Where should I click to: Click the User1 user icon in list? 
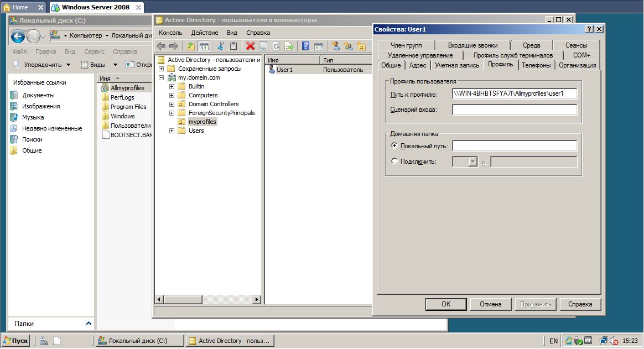[272, 69]
